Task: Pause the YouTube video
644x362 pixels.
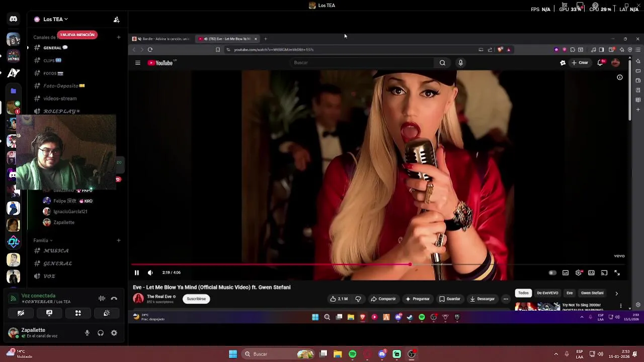Action: click(136, 273)
